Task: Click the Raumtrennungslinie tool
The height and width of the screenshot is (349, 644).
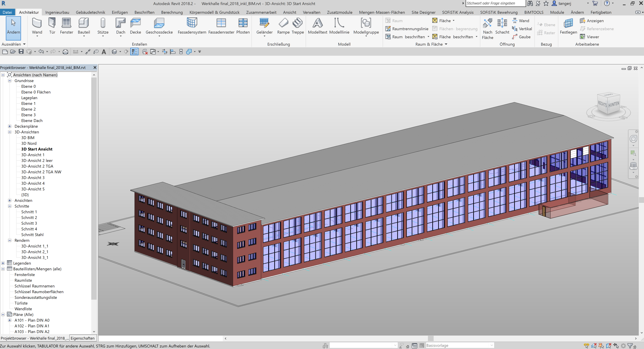Action: (407, 29)
